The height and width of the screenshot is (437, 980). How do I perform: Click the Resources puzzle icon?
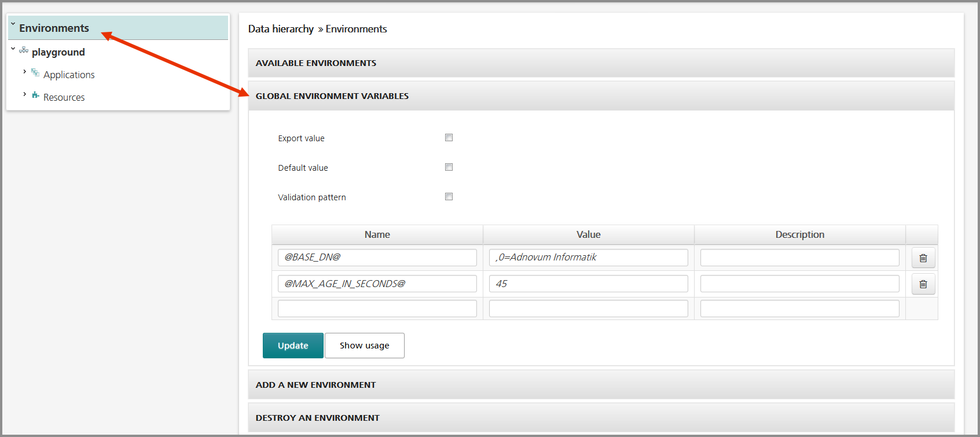coord(35,95)
